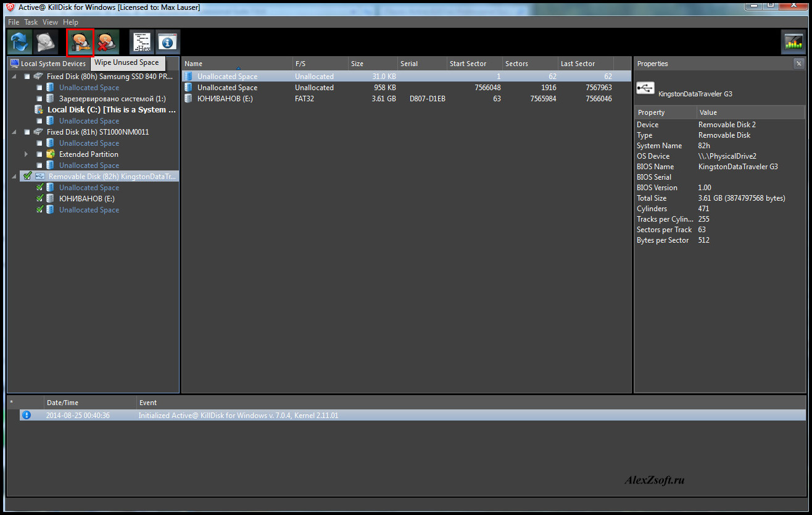Click the activity graph icon at toolbar right

[793, 42]
